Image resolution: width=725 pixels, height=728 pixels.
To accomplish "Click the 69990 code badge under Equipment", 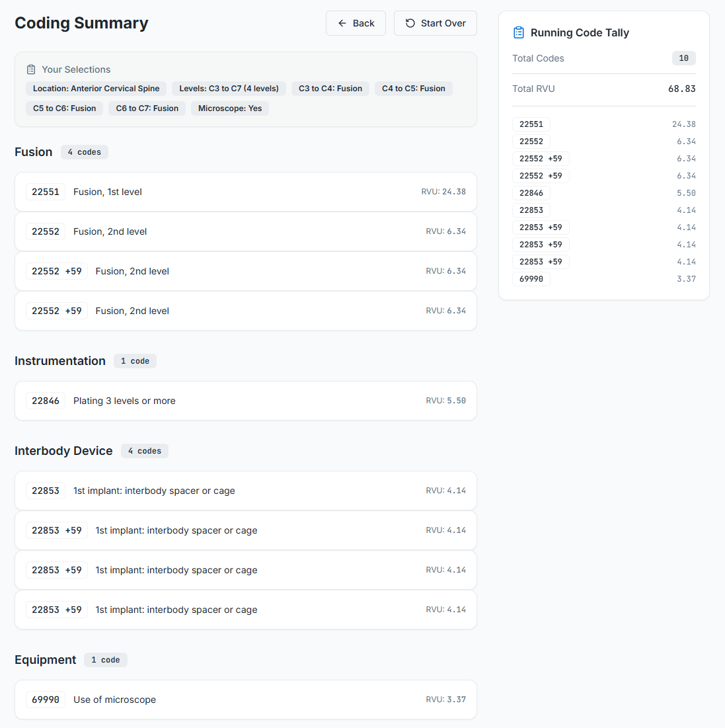I will (45, 699).
